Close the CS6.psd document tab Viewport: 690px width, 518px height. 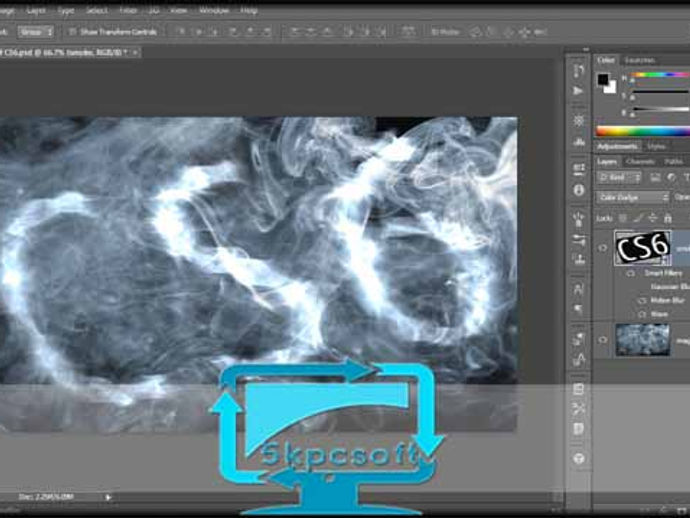[x=135, y=52]
